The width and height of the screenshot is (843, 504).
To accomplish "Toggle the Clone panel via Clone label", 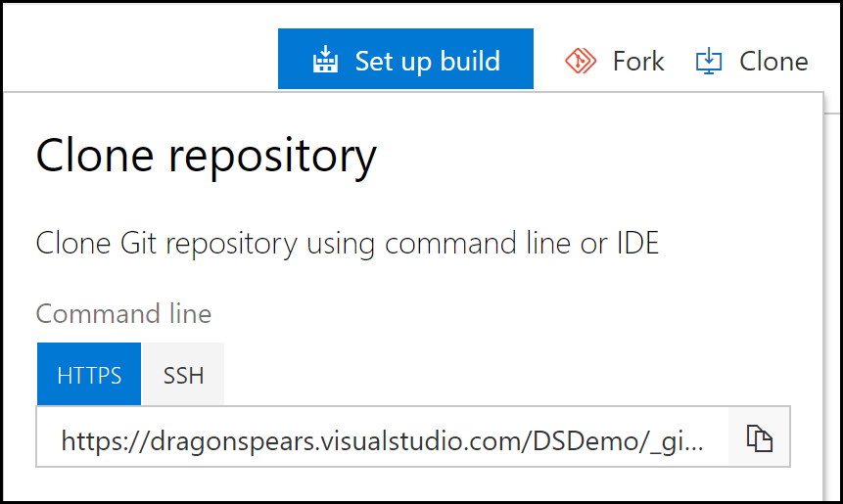I will point(752,61).
